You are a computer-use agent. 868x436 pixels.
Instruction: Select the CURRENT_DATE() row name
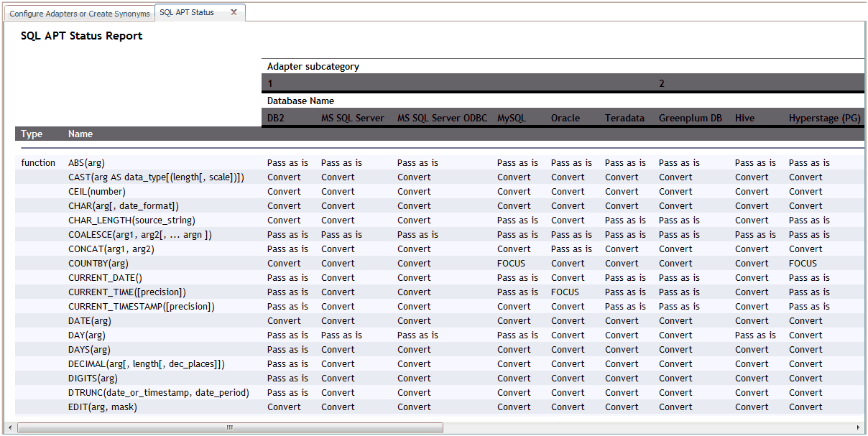106,277
